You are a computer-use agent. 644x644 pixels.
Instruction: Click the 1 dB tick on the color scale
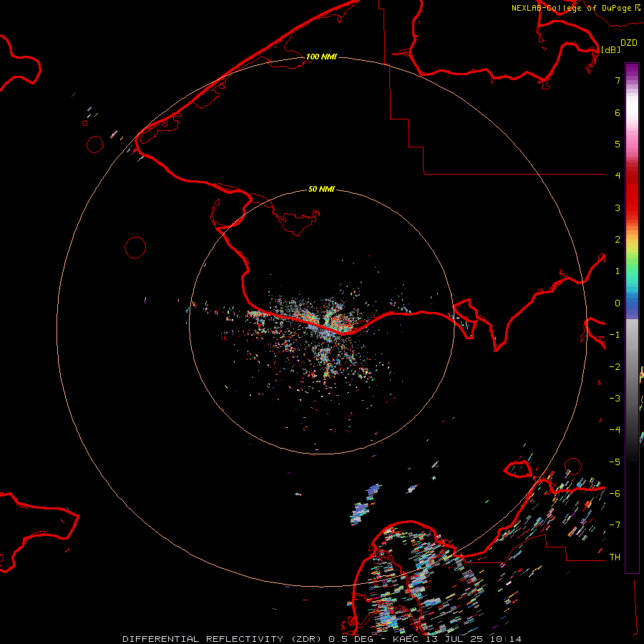618,271
